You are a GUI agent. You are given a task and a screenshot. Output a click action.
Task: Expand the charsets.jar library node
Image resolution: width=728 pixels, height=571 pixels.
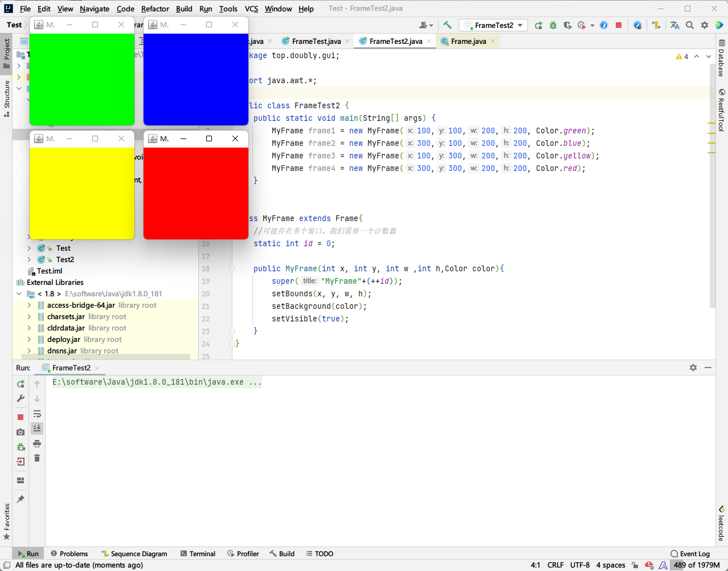(29, 317)
